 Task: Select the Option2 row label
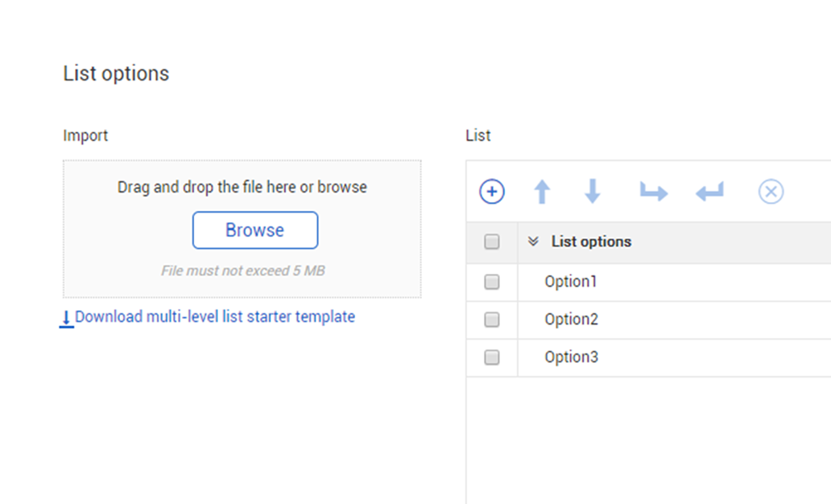tap(571, 320)
